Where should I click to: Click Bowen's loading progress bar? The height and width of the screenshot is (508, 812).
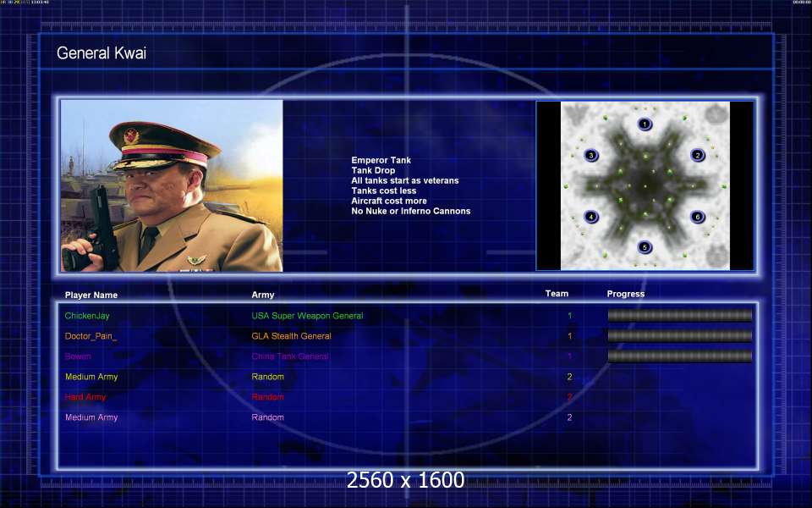pos(679,356)
